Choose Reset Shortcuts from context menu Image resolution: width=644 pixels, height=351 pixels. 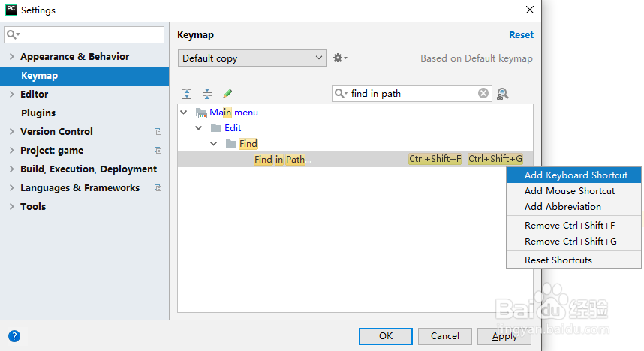point(573,259)
